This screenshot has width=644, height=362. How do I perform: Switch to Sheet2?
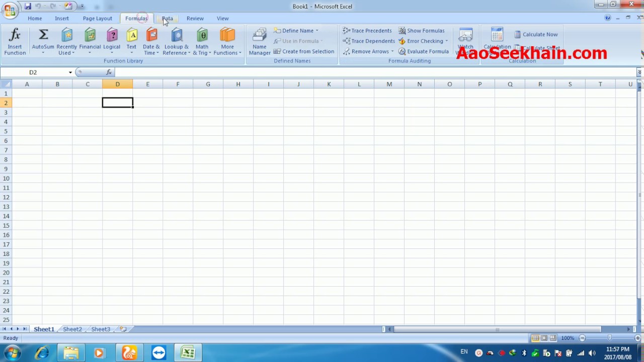[72, 329]
